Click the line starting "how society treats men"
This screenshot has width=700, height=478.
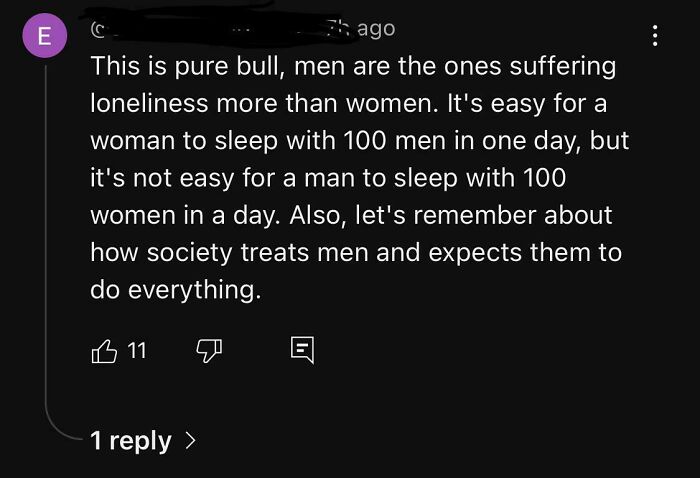356,253
